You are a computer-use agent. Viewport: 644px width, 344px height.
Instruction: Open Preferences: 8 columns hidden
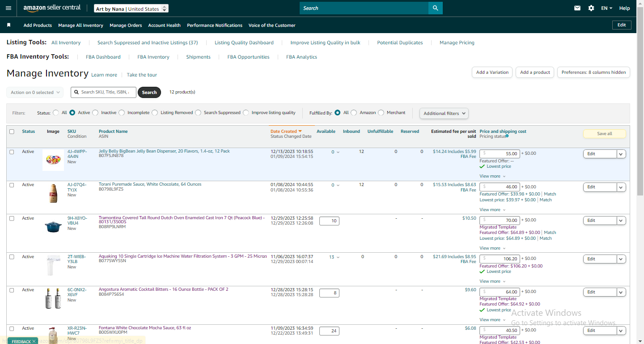593,72
